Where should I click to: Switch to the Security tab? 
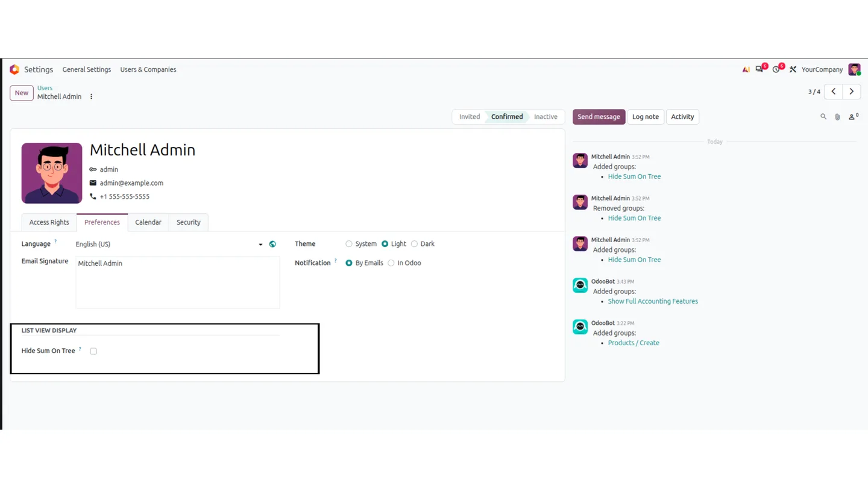tap(189, 222)
